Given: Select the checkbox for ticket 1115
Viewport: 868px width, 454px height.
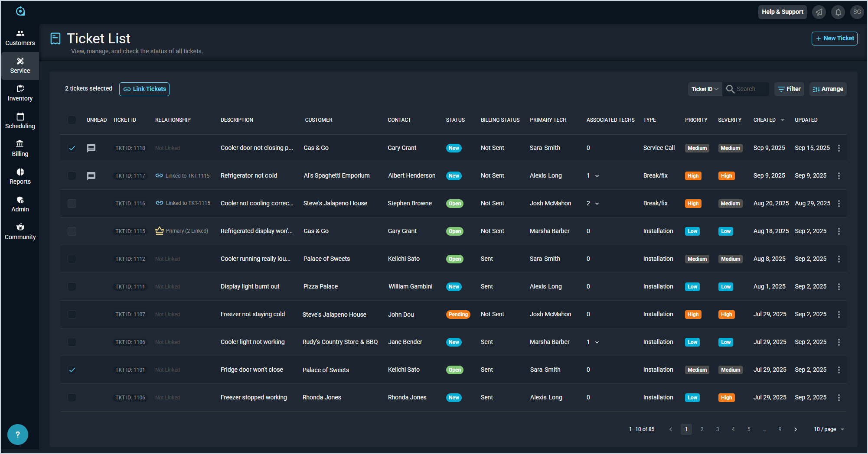Looking at the screenshot, I should tap(72, 231).
